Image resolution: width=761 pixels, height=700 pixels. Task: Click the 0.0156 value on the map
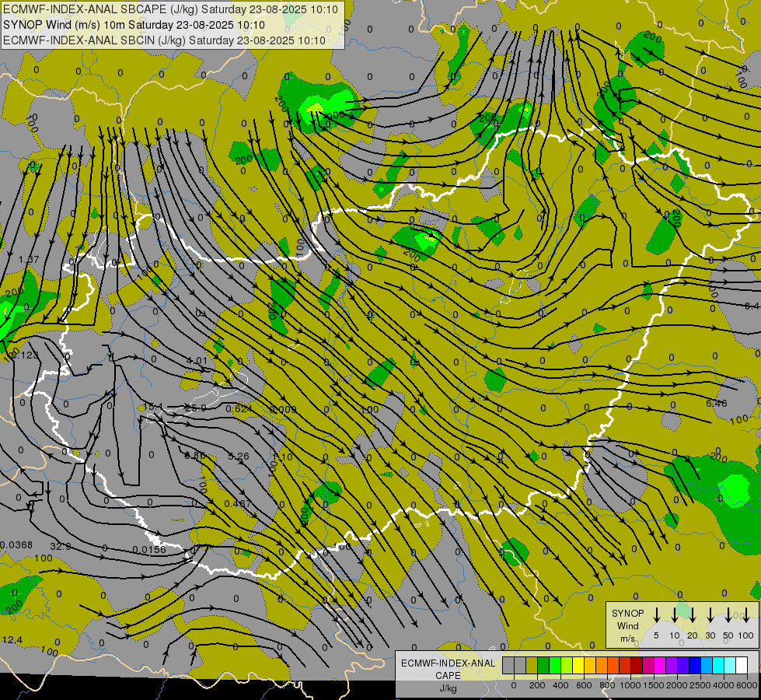[149, 550]
